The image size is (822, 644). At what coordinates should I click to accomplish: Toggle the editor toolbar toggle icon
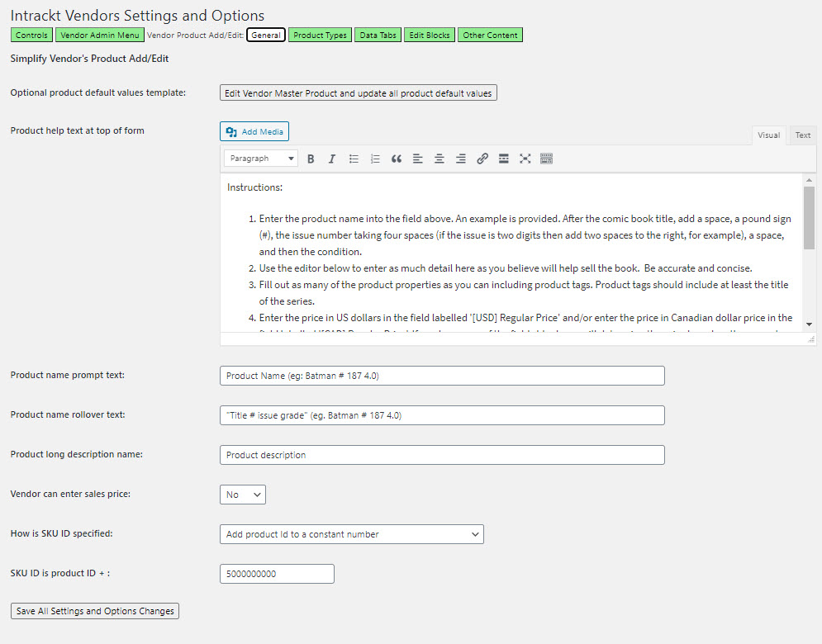pos(546,159)
